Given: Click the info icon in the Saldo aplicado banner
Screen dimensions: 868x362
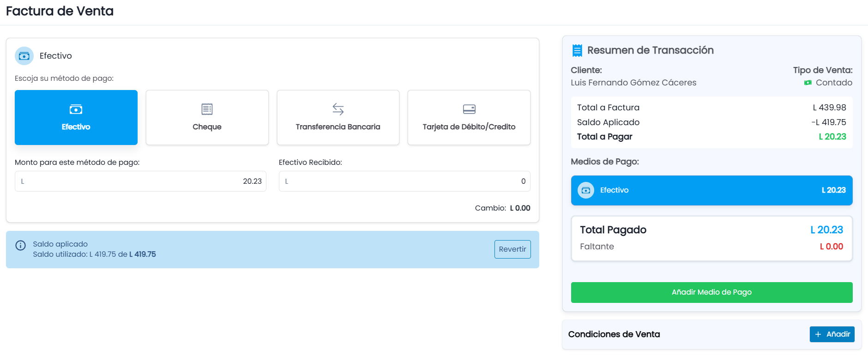Looking at the screenshot, I should (20, 245).
